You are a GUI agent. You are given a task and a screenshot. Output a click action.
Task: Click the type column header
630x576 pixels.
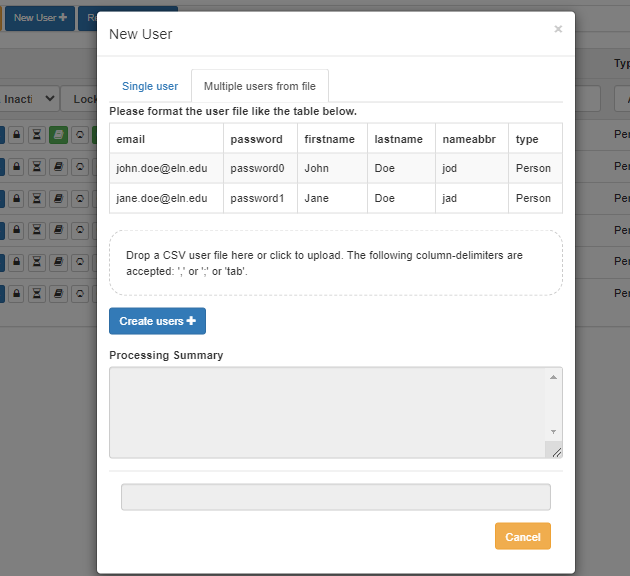coord(536,139)
